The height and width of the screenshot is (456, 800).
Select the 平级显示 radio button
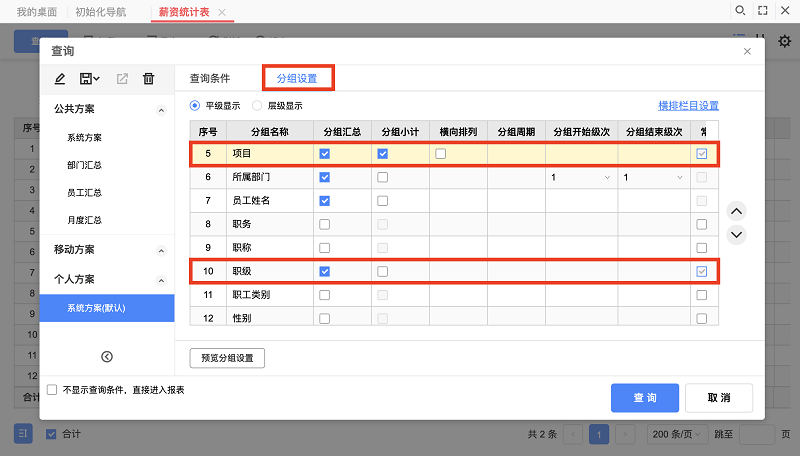tap(194, 106)
